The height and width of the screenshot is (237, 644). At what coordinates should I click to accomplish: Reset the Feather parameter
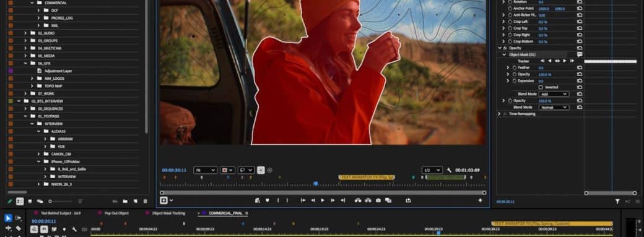click(580, 67)
